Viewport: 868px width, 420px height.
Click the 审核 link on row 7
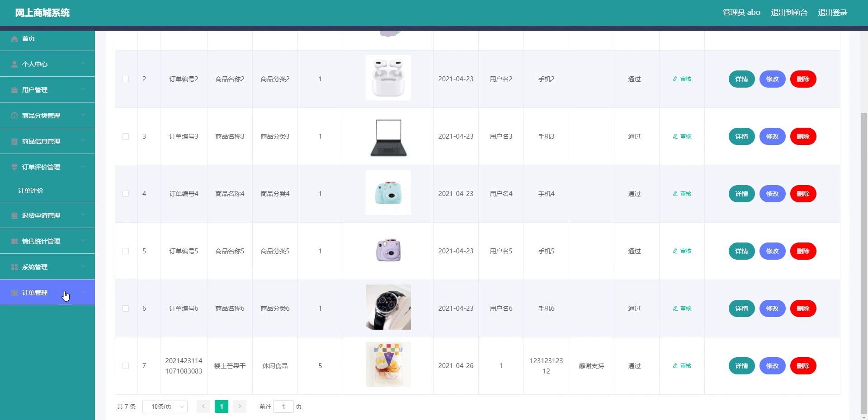[x=682, y=366]
